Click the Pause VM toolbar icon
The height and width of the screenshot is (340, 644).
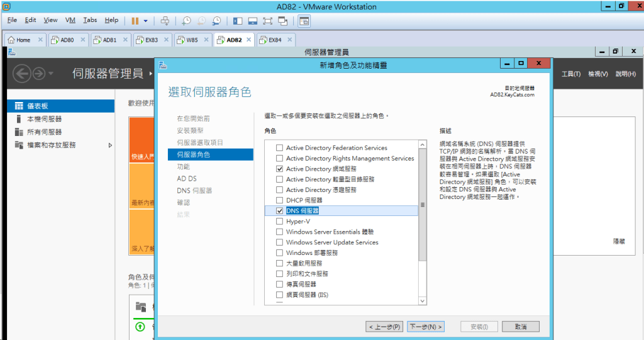pos(135,21)
